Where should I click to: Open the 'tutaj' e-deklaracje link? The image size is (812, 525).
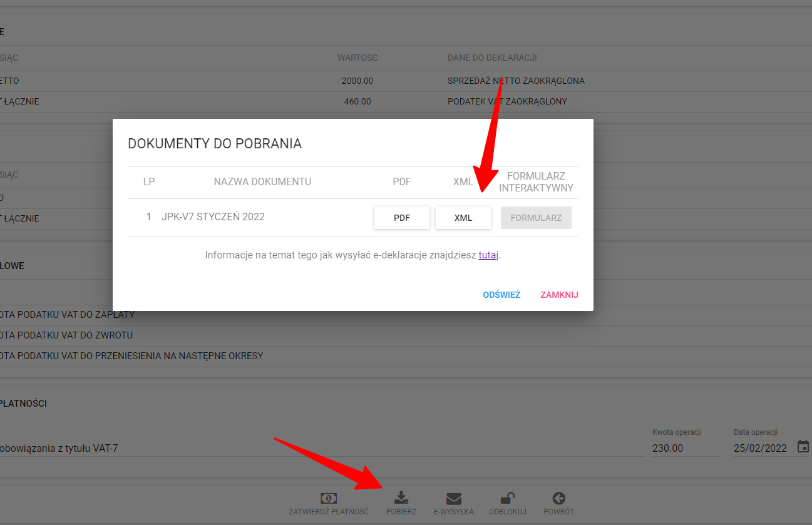point(488,255)
